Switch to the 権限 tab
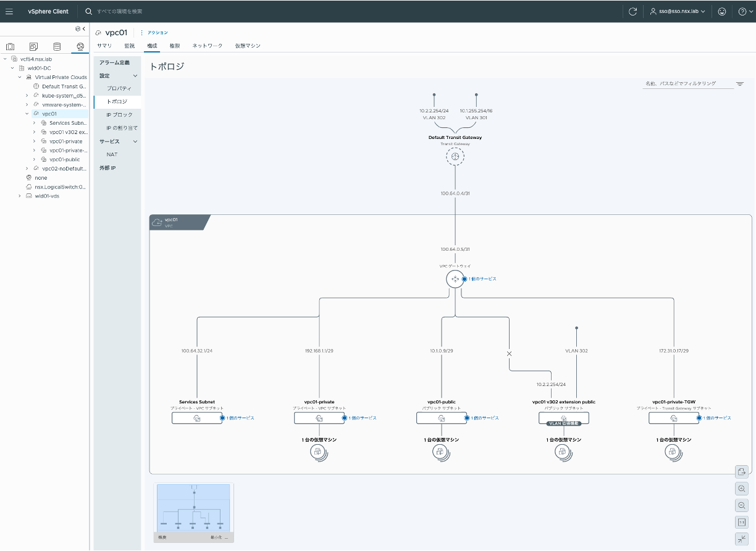The image size is (756, 551). [175, 46]
